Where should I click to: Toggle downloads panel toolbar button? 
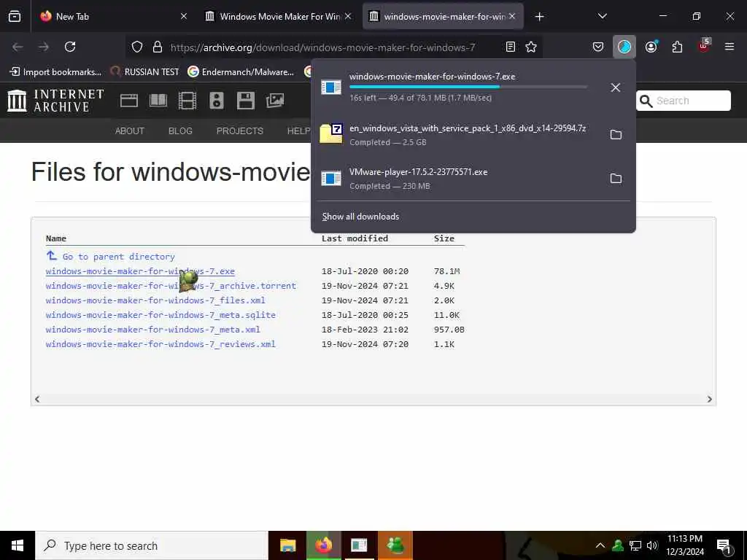point(624,47)
